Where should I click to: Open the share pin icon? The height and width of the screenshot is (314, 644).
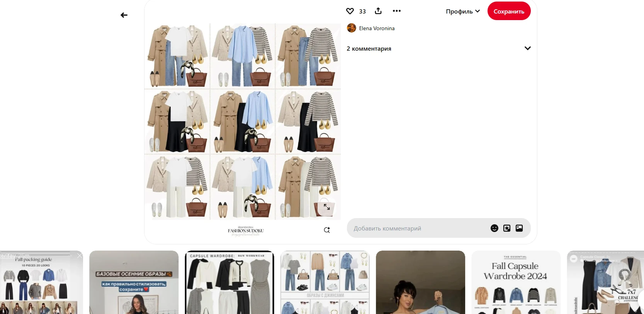click(x=378, y=11)
